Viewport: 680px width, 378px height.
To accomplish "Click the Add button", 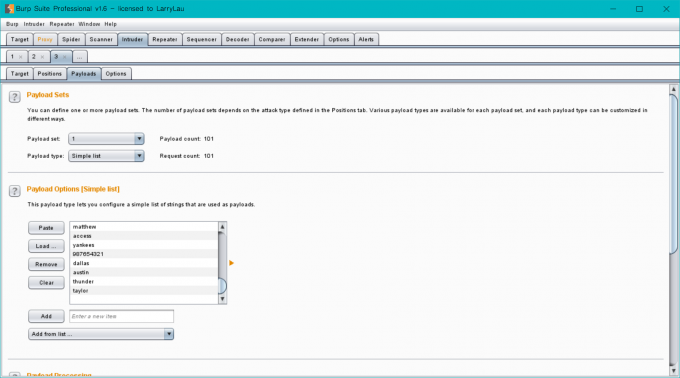I will pos(46,316).
